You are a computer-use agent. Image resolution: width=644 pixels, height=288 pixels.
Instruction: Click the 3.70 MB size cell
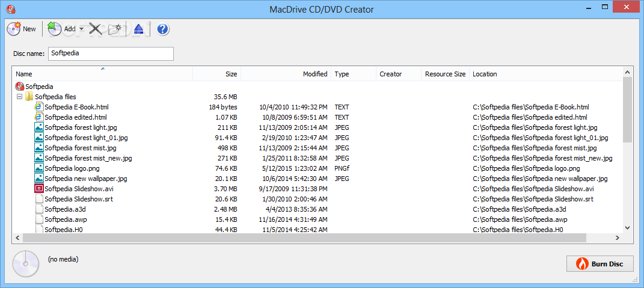point(226,189)
